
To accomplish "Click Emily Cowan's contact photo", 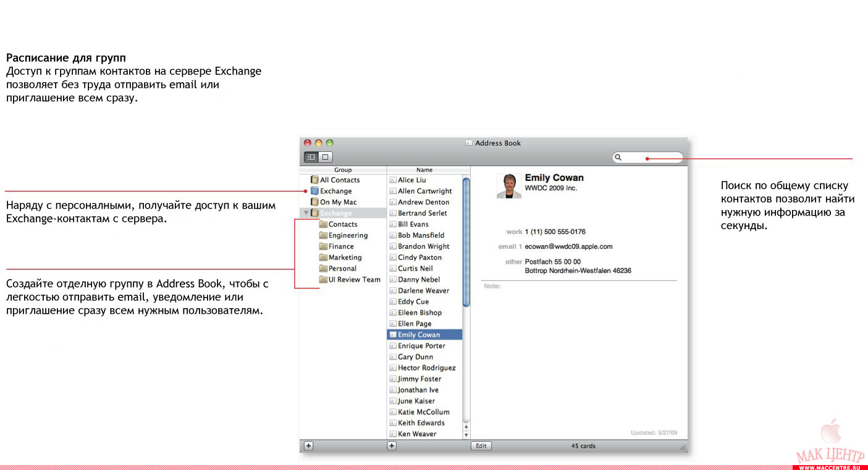I will [x=509, y=186].
